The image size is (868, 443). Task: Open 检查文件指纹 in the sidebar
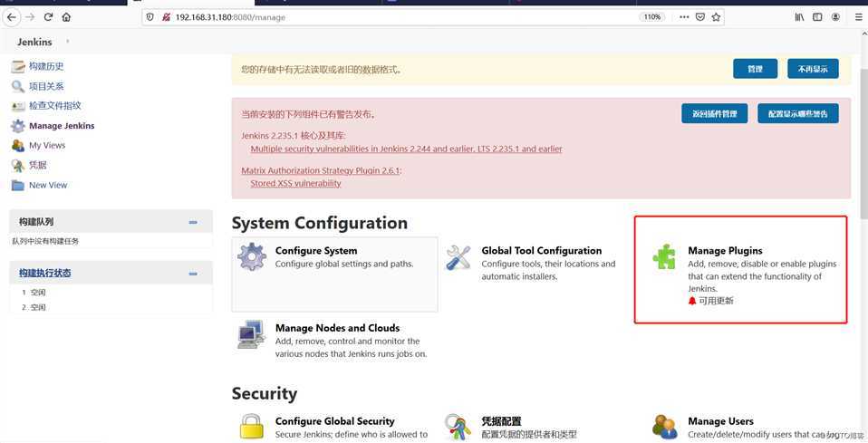(x=55, y=105)
